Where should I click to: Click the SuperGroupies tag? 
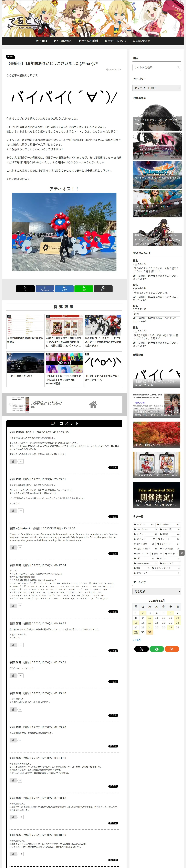click(x=145, y=563)
